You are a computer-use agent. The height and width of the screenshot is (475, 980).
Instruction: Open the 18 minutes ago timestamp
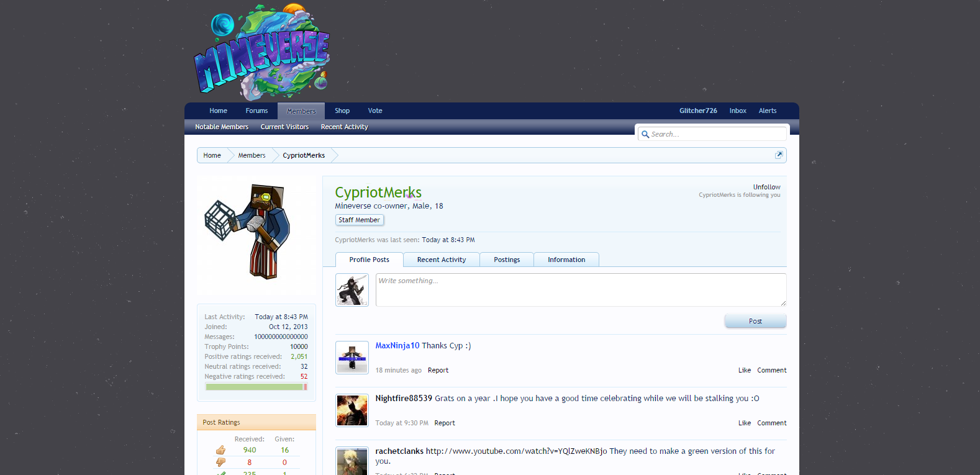point(399,370)
